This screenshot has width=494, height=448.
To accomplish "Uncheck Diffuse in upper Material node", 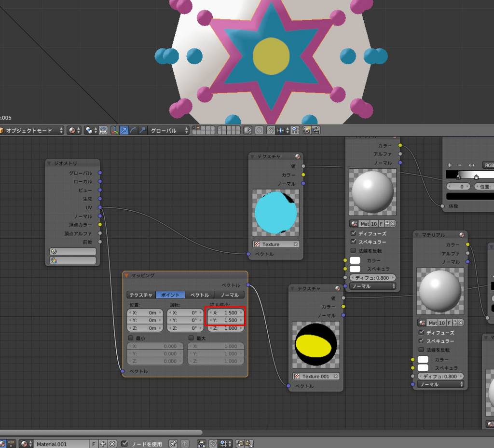I will (x=353, y=233).
